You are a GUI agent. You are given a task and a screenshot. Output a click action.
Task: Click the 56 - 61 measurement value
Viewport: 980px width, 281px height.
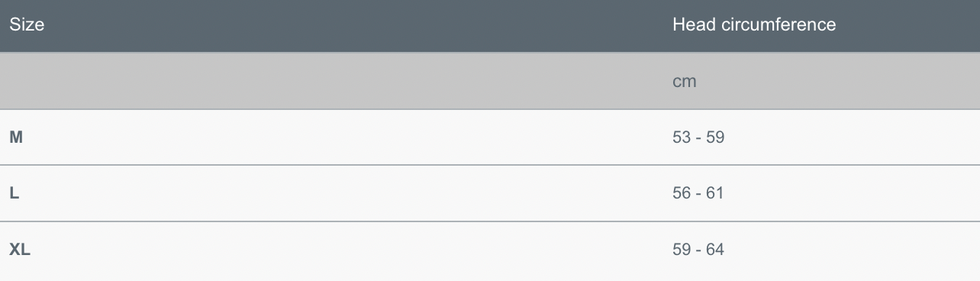698,193
